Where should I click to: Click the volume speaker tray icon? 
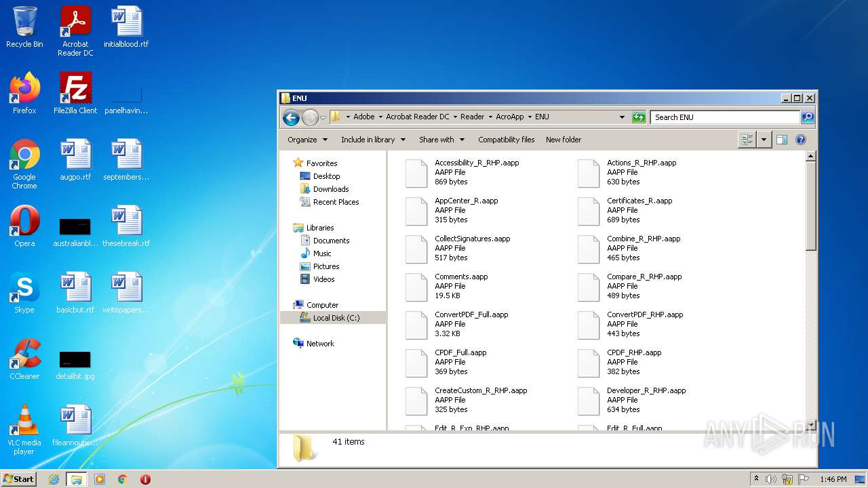pos(771,479)
